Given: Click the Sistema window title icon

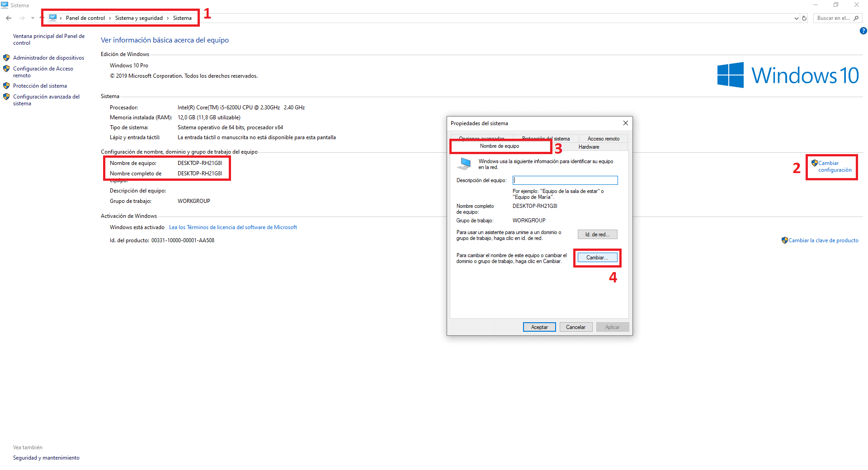Looking at the screenshot, I should 5,5.
